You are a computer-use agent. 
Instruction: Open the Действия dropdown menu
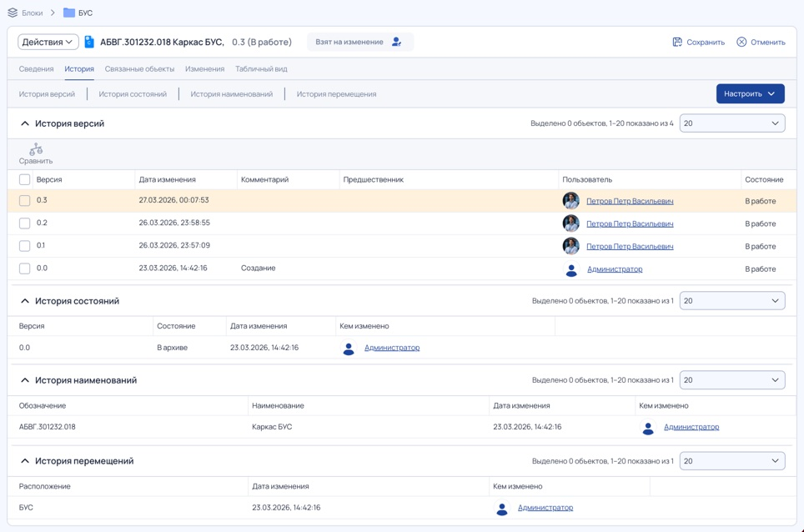48,42
